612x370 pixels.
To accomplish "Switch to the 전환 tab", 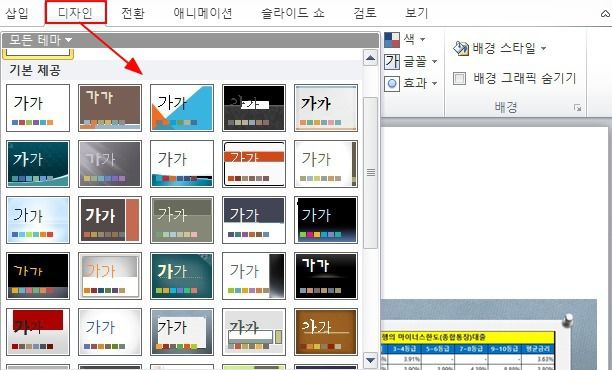I will coord(133,13).
